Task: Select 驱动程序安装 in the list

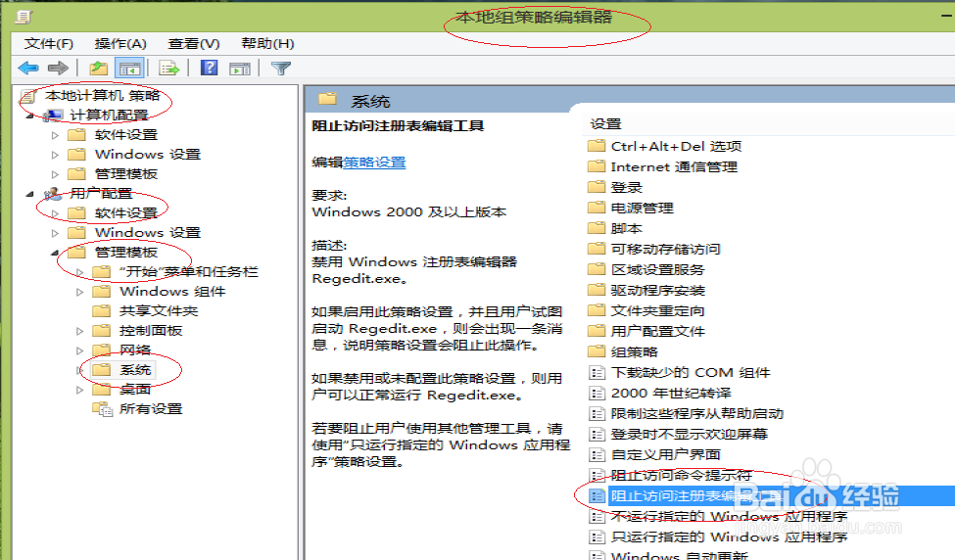Action: [658, 291]
